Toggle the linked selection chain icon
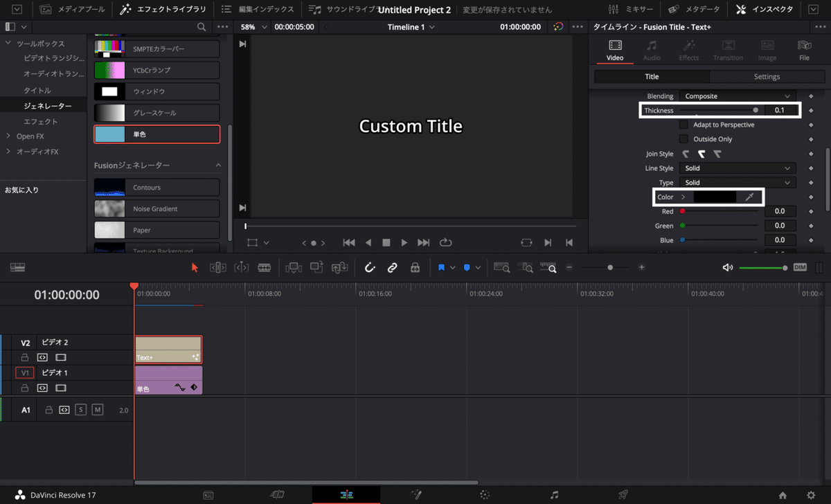 392,267
